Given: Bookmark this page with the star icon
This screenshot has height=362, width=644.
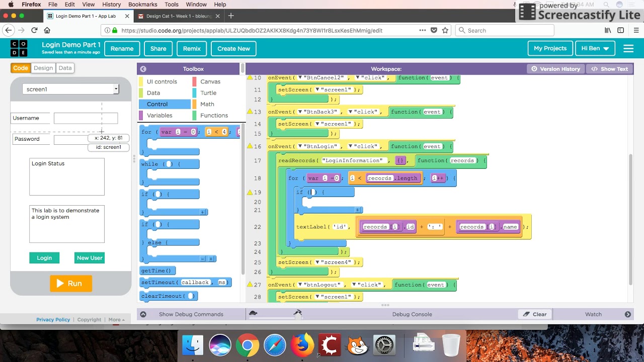Looking at the screenshot, I should tap(445, 30).
